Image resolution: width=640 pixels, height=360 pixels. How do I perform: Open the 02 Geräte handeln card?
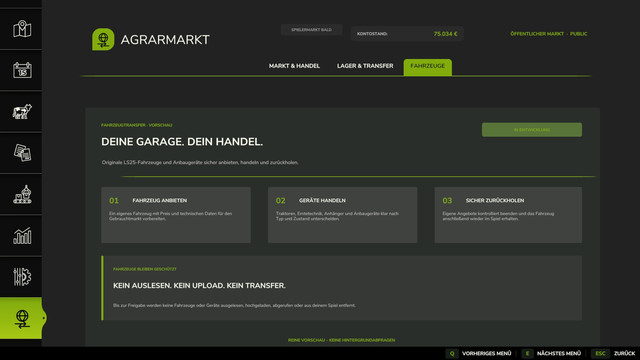(342, 215)
